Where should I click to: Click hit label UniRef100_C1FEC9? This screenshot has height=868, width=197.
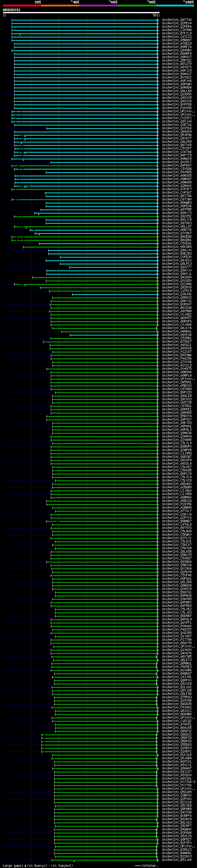(176, 291)
